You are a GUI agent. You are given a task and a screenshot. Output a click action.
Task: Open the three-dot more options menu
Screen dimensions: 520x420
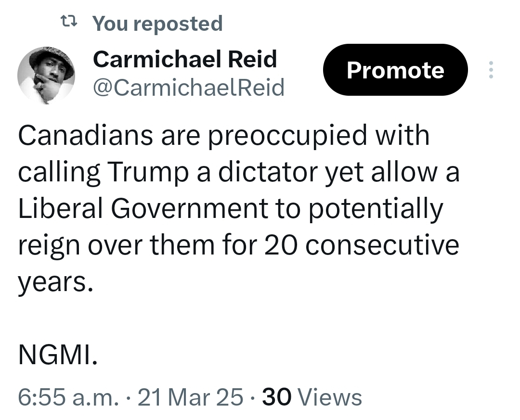tap(491, 70)
